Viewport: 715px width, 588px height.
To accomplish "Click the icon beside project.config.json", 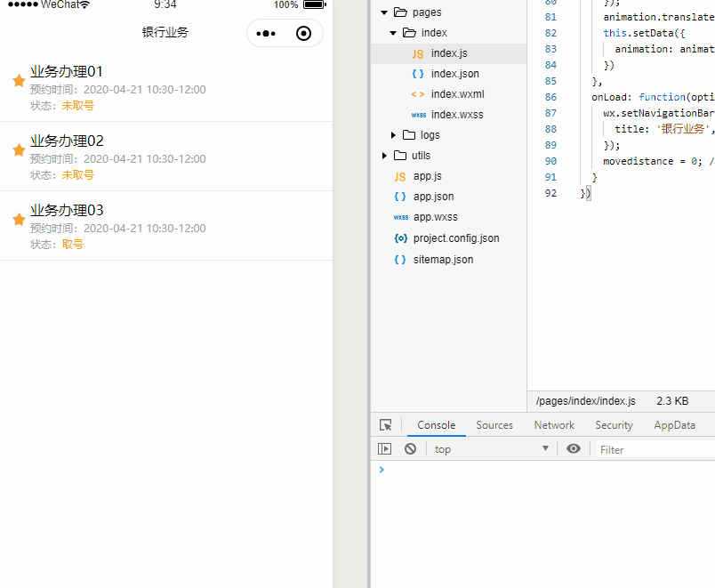I will pos(400,238).
